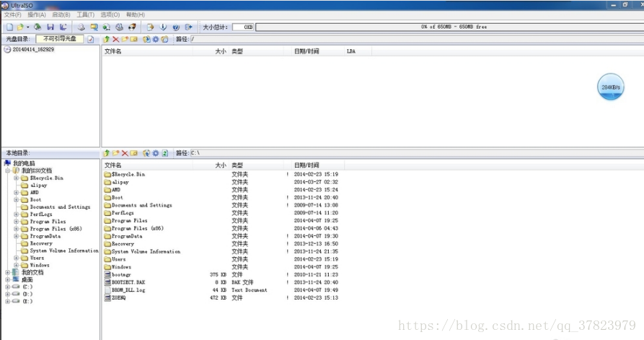Click the Add files toolbar icon
This screenshot has height=340, width=644.
pyautogui.click(x=150, y=27)
